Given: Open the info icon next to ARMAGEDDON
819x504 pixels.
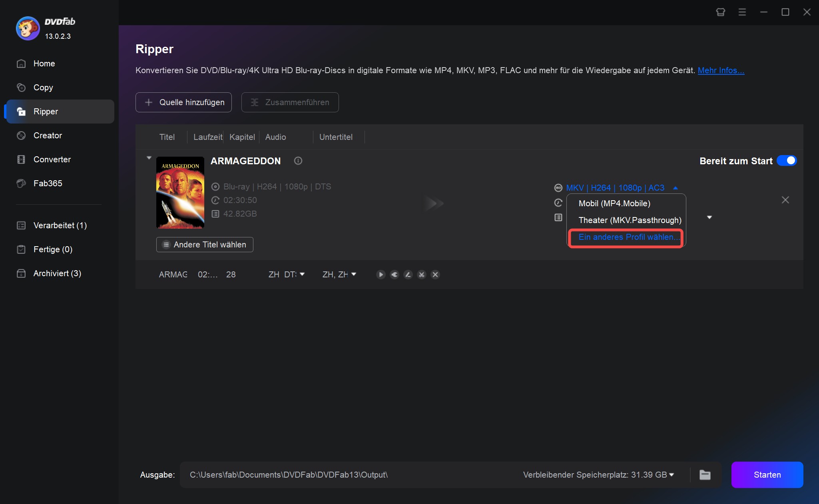Looking at the screenshot, I should (x=298, y=161).
